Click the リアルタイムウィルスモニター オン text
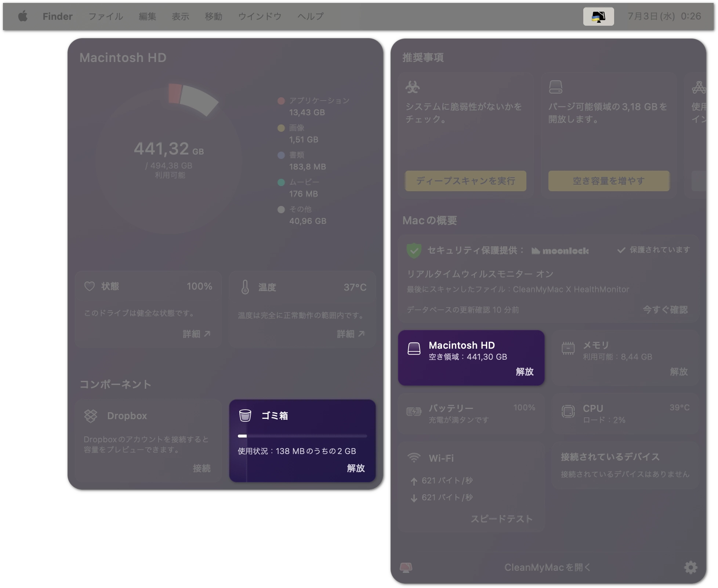This screenshot has height=588, width=718. click(480, 274)
